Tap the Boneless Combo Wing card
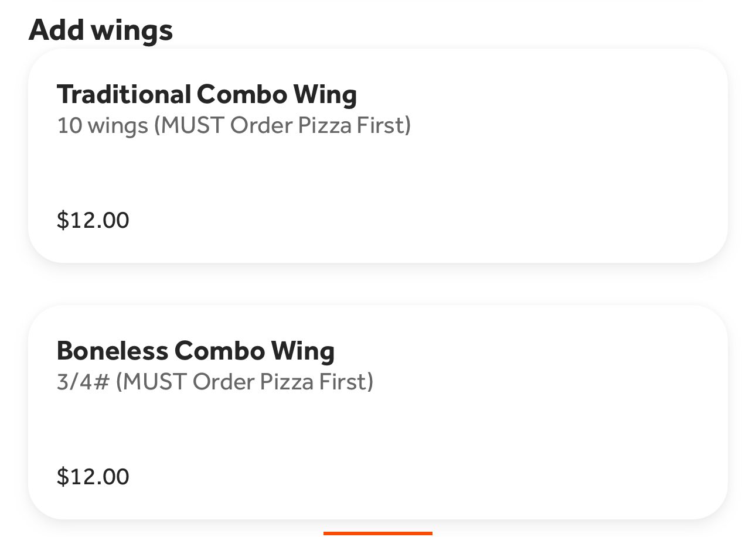756x537 pixels. click(x=378, y=412)
